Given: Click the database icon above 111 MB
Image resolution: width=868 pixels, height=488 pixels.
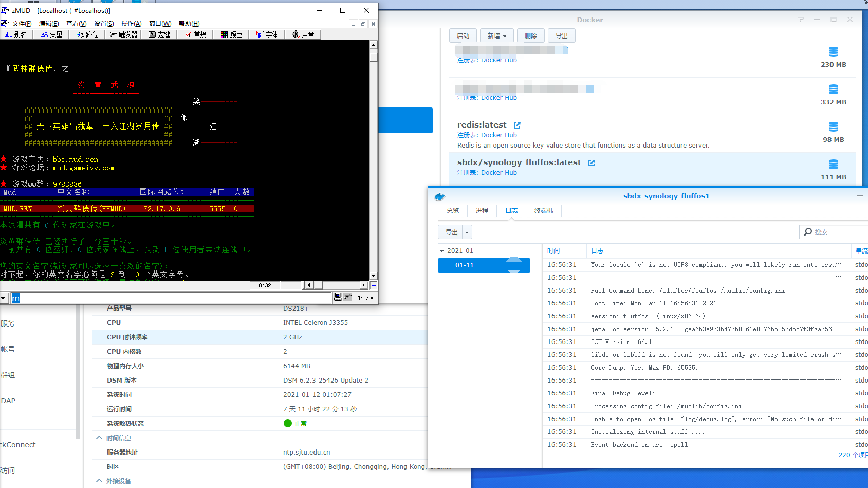Looking at the screenshot, I should click(834, 165).
